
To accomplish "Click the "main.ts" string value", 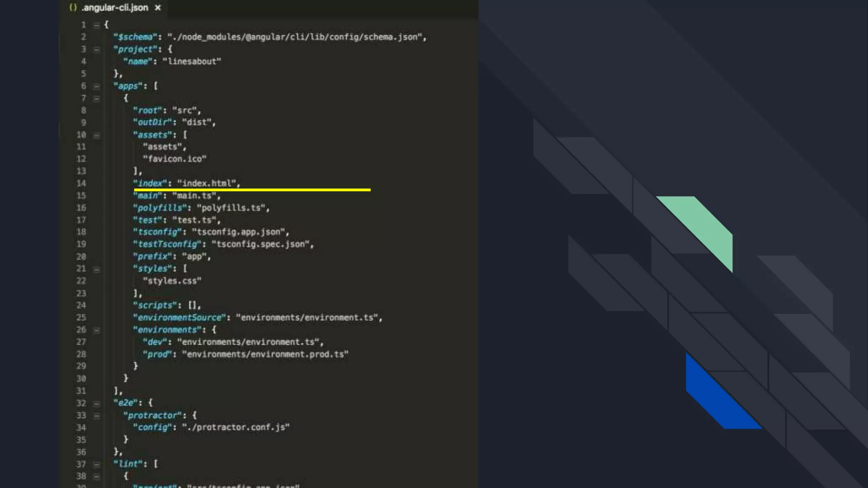I will (x=194, y=196).
